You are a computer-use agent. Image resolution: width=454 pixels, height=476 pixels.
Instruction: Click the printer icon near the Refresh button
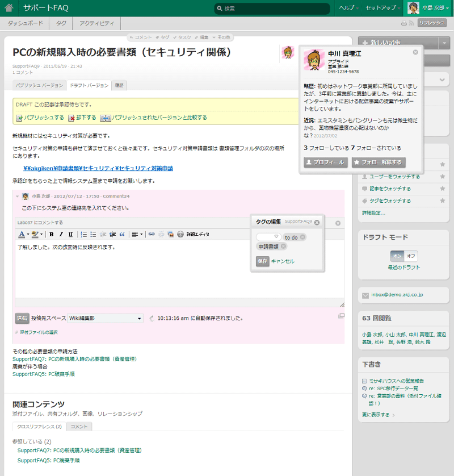(x=403, y=23)
